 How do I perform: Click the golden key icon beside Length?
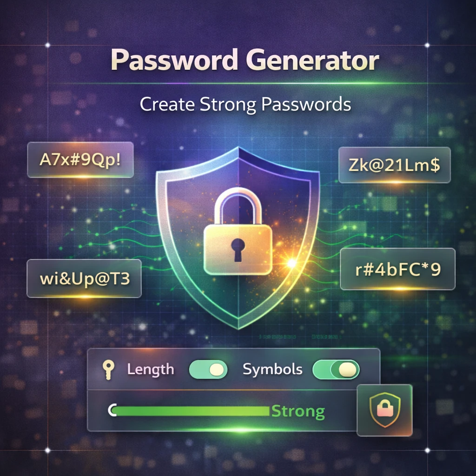click(108, 370)
